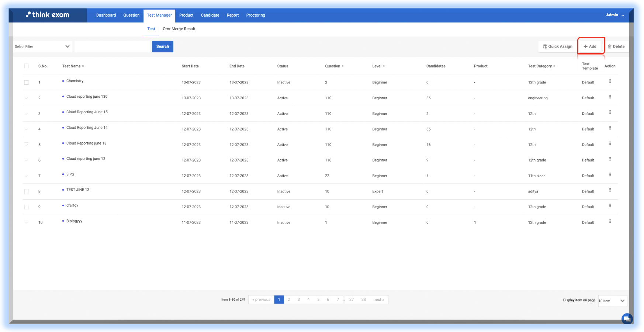The height and width of the screenshot is (332, 644).
Task: Switch to Omr Merge Result tab
Action: [179, 29]
